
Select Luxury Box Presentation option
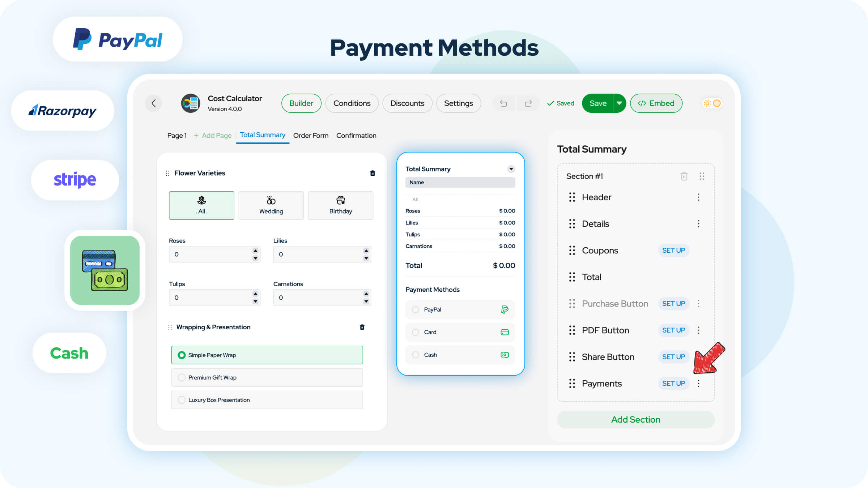[x=267, y=400]
